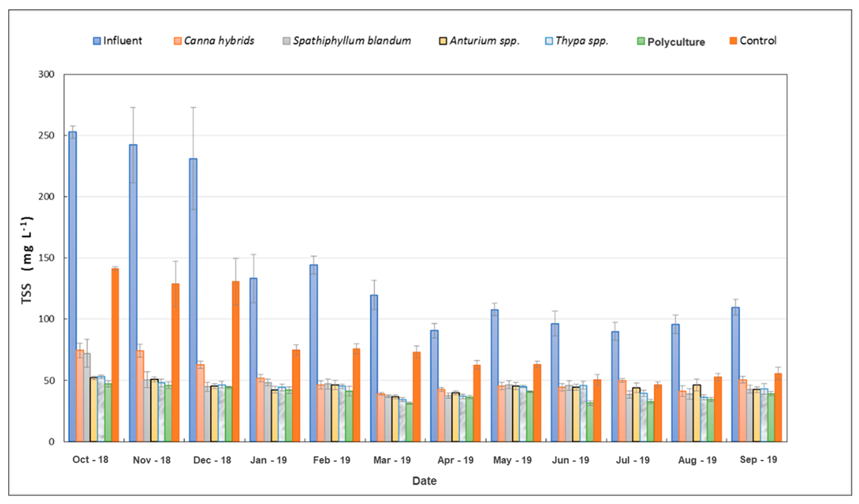Click the Canna hybrids legend swatch

178,41
